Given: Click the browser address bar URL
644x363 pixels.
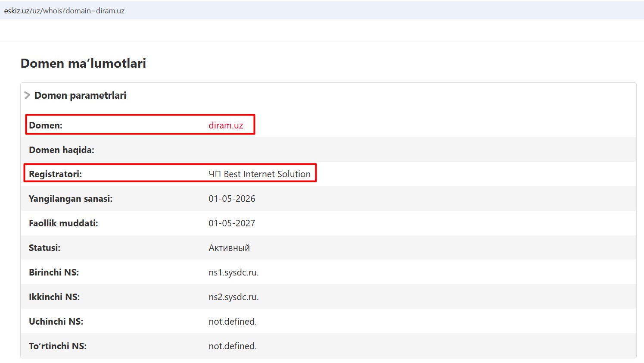Looking at the screenshot, I should [64, 11].
